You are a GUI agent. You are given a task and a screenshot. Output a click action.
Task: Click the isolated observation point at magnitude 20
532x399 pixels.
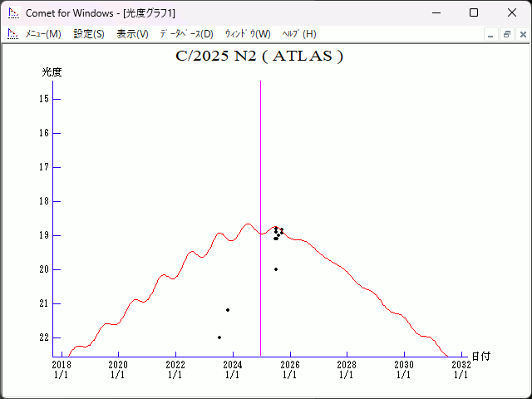click(276, 269)
